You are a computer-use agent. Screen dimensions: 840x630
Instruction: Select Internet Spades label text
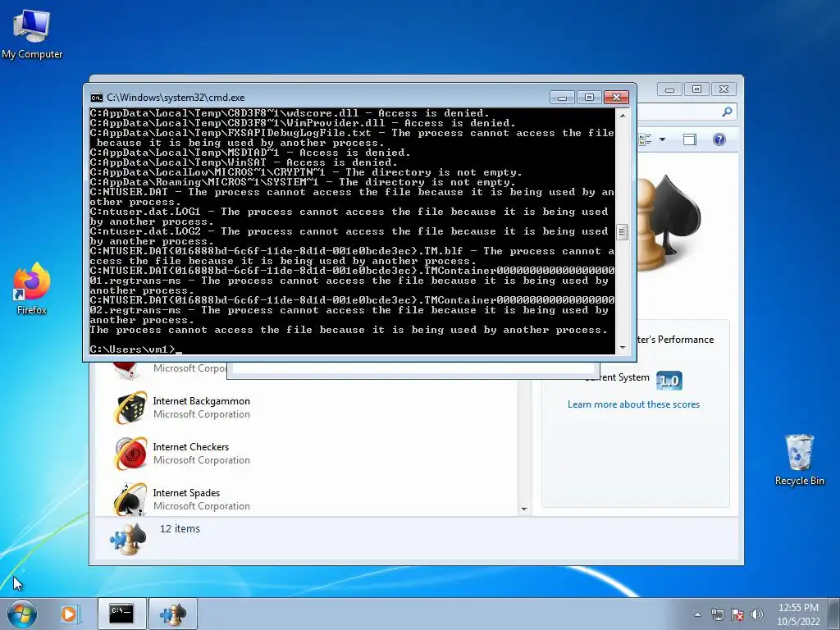(186, 493)
